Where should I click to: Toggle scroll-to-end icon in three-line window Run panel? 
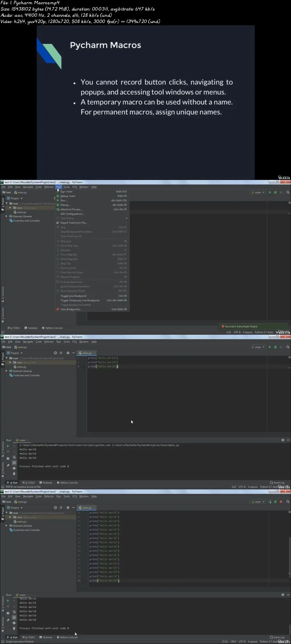[x=14, y=463]
